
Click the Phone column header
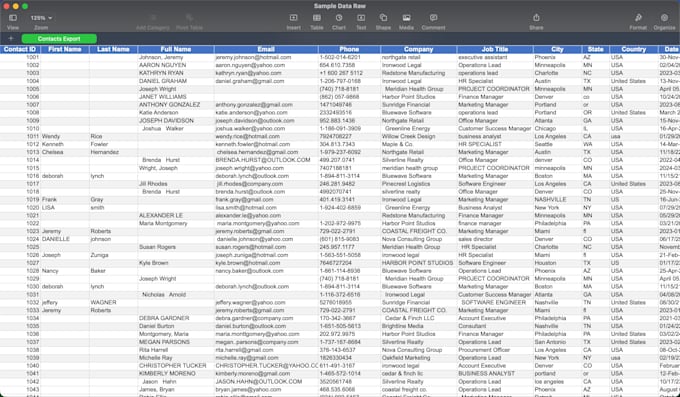(349, 49)
